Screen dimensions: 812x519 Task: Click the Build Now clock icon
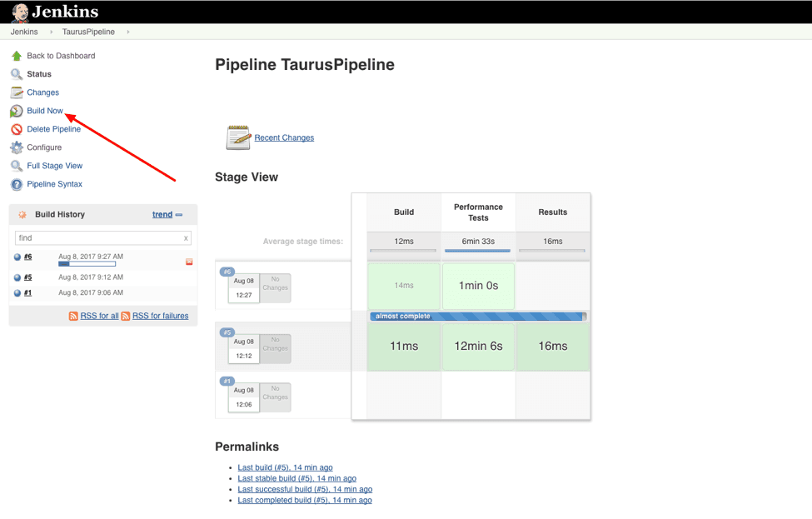[x=17, y=111]
